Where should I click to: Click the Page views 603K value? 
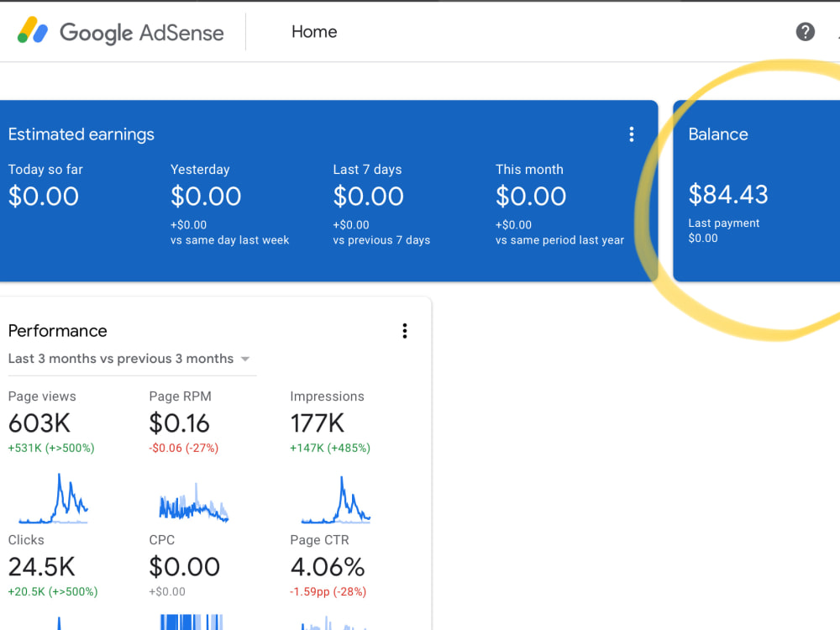click(39, 423)
